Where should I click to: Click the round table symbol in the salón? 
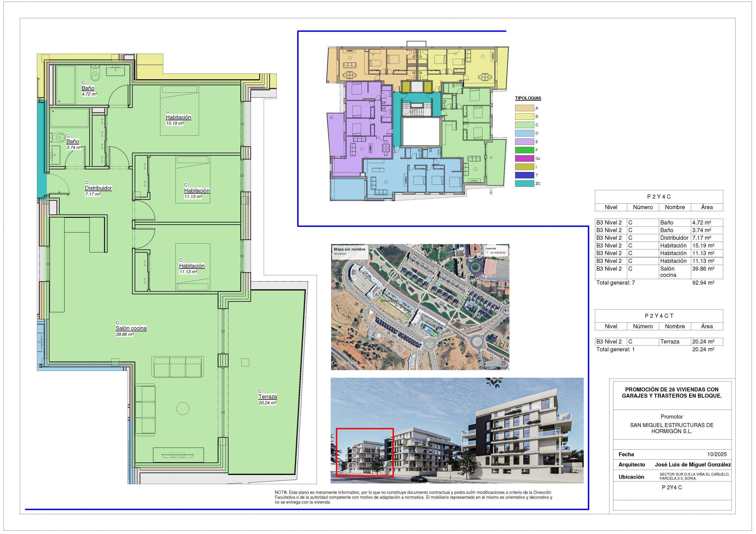(183, 409)
